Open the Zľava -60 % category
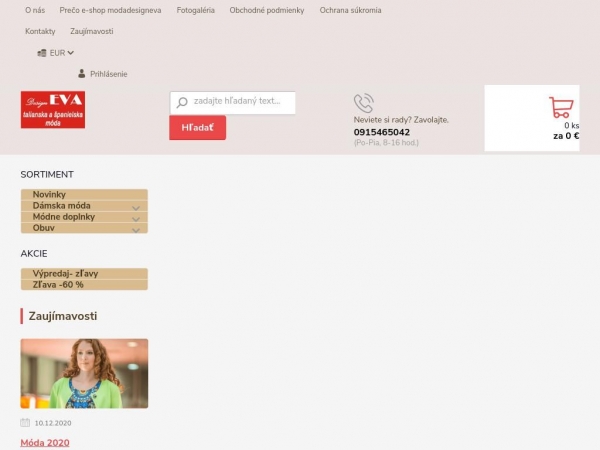This screenshot has width=600, height=450. 84,284
